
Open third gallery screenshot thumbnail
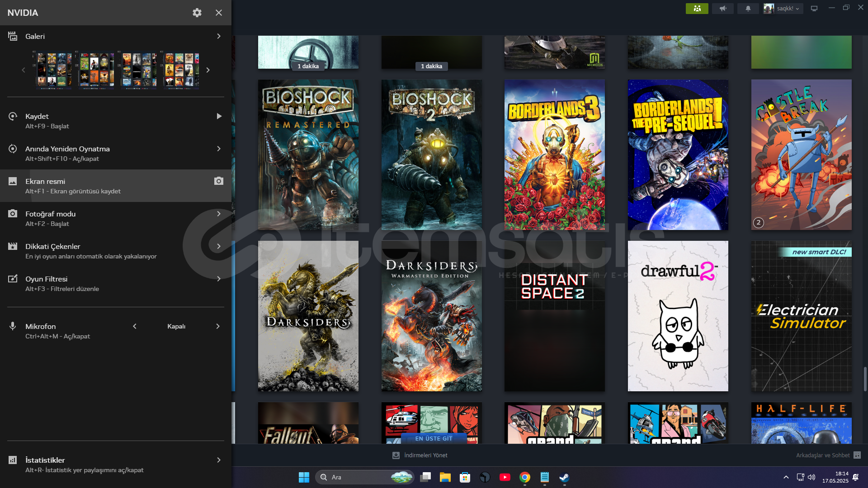[139, 70]
